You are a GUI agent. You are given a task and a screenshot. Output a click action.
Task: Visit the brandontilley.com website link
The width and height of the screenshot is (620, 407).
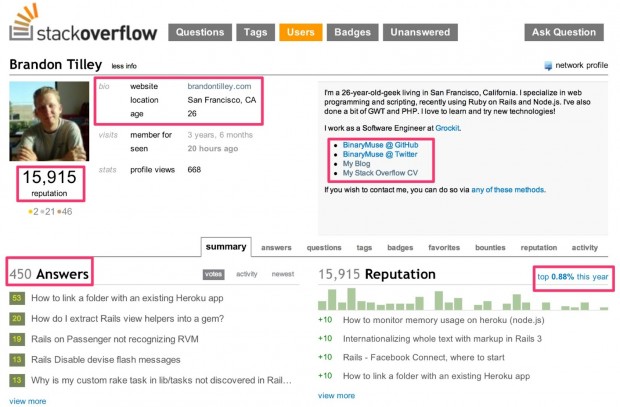point(219,86)
